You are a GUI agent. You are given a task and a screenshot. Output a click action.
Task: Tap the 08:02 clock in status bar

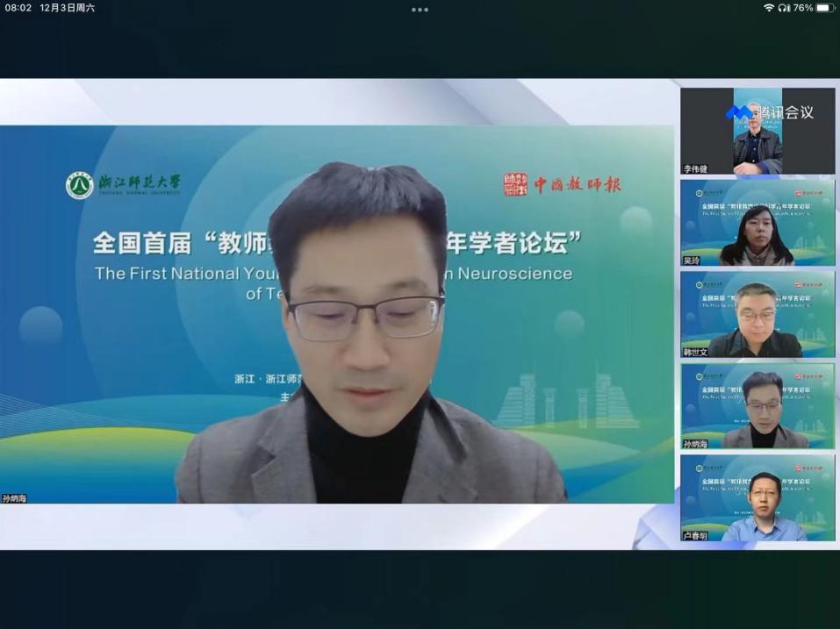[18, 8]
